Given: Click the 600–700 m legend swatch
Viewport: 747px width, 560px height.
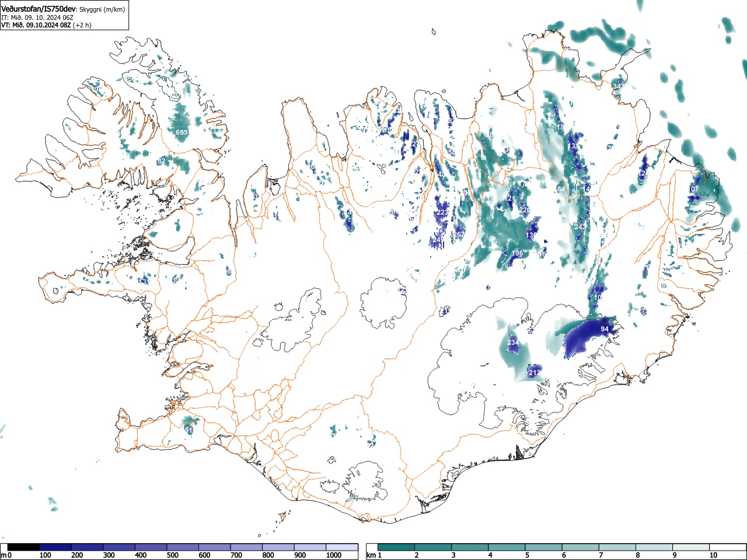Looking at the screenshot, I should 215,547.
